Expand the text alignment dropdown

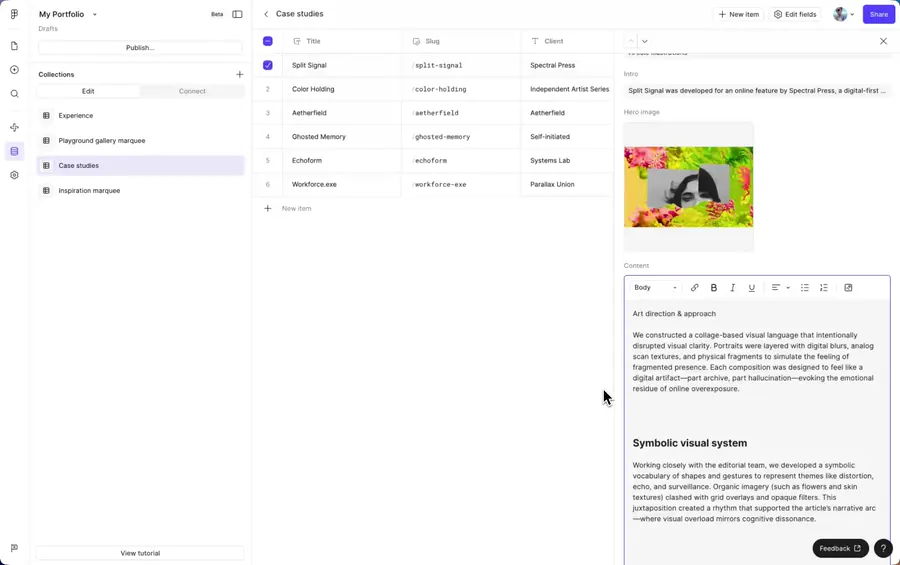click(x=780, y=288)
